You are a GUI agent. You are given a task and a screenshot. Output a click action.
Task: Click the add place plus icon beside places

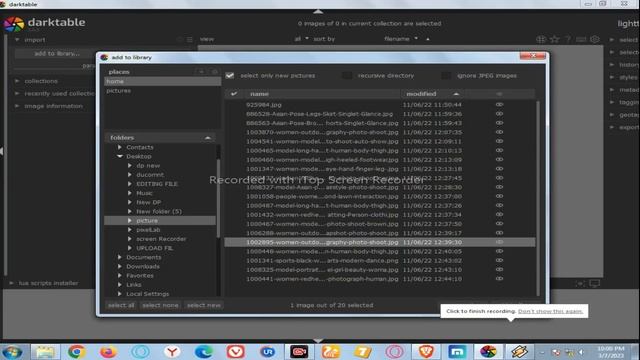[201, 71]
